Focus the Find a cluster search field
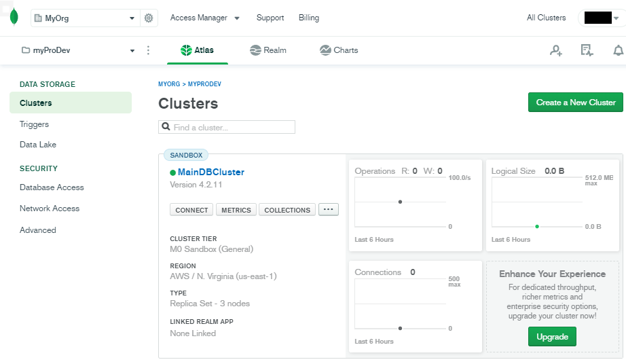The image size is (626, 364). pos(227,127)
